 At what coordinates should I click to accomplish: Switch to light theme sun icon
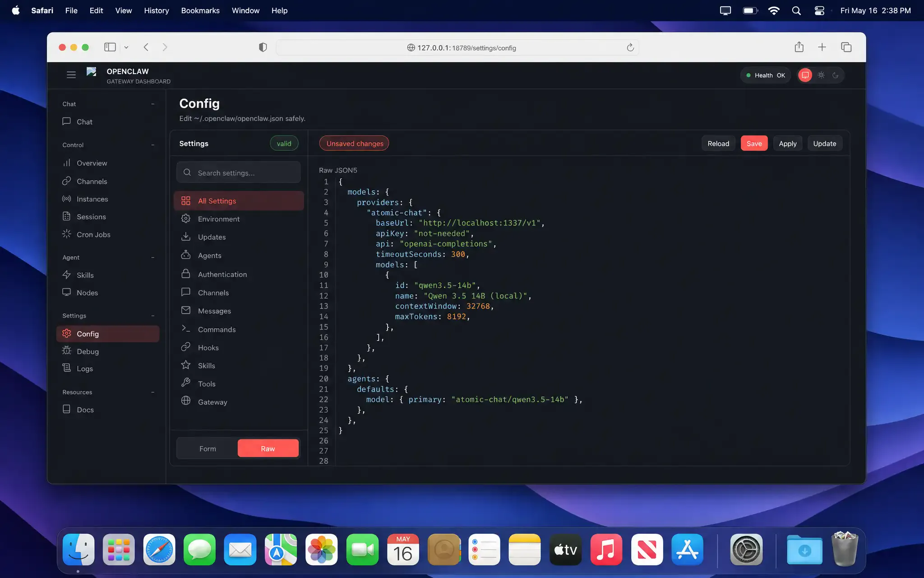pyautogui.click(x=821, y=75)
